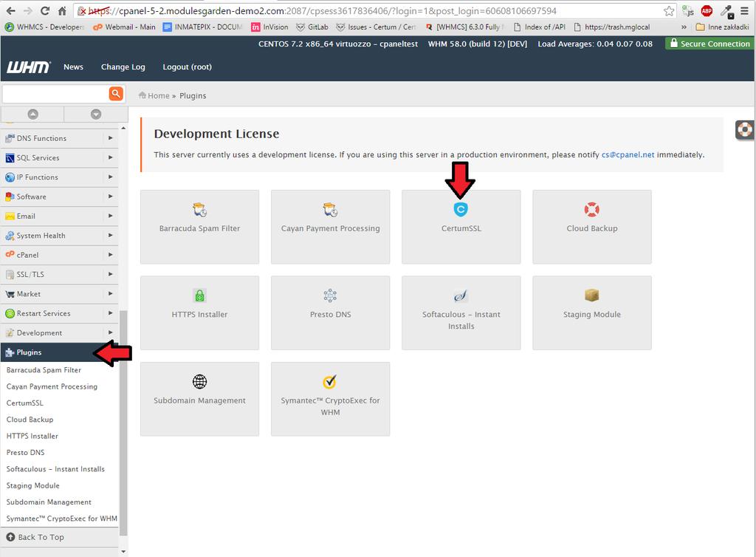This screenshot has width=756, height=557.
Task: Select the Plugins sidebar section
Action: click(x=59, y=352)
